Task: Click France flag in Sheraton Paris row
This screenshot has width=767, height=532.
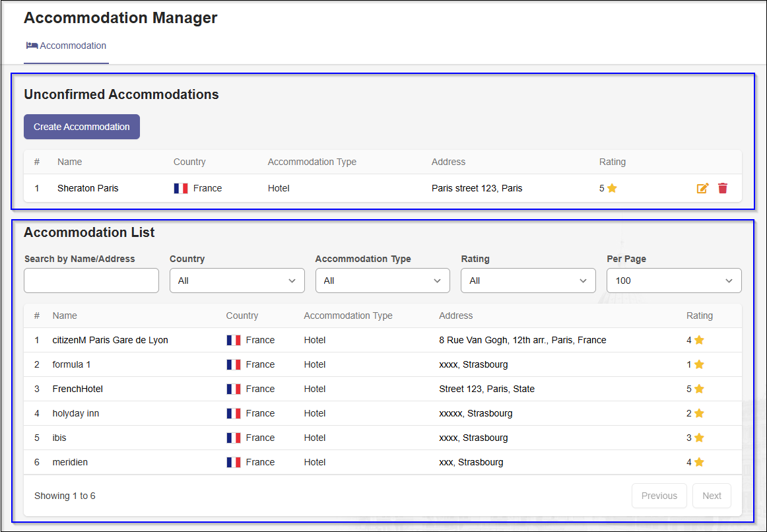Action: click(x=181, y=188)
